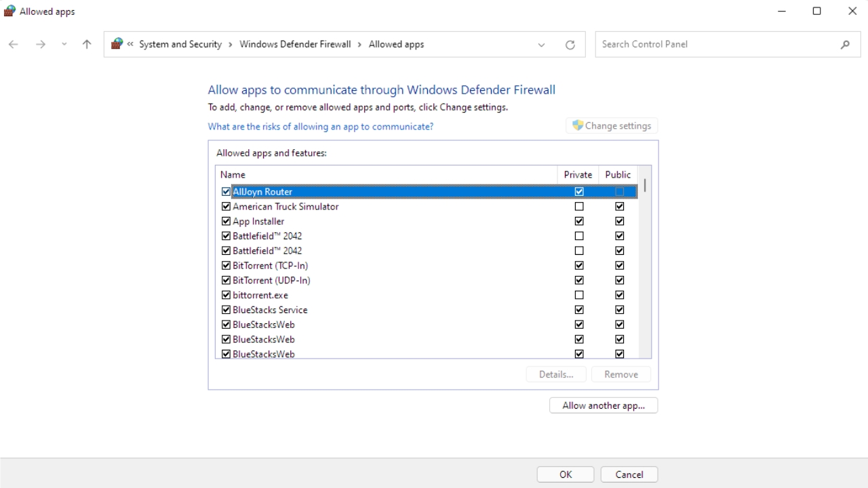The width and height of the screenshot is (868, 488).
Task: Click System and Security breadcrumb
Action: [x=180, y=44]
